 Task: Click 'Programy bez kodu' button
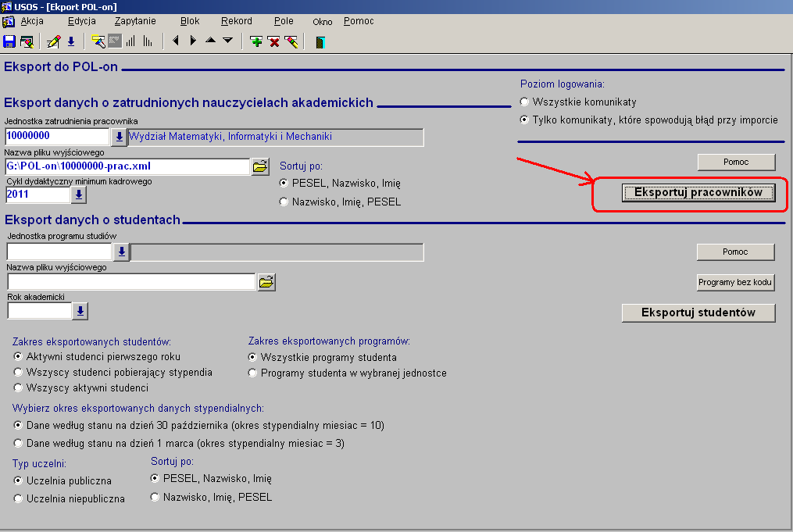pyautogui.click(x=735, y=282)
